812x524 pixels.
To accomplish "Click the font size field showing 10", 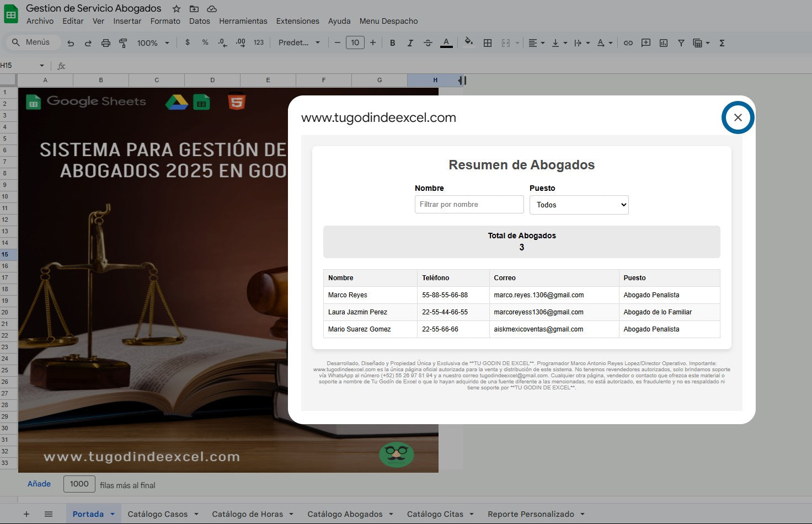I will pos(355,42).
